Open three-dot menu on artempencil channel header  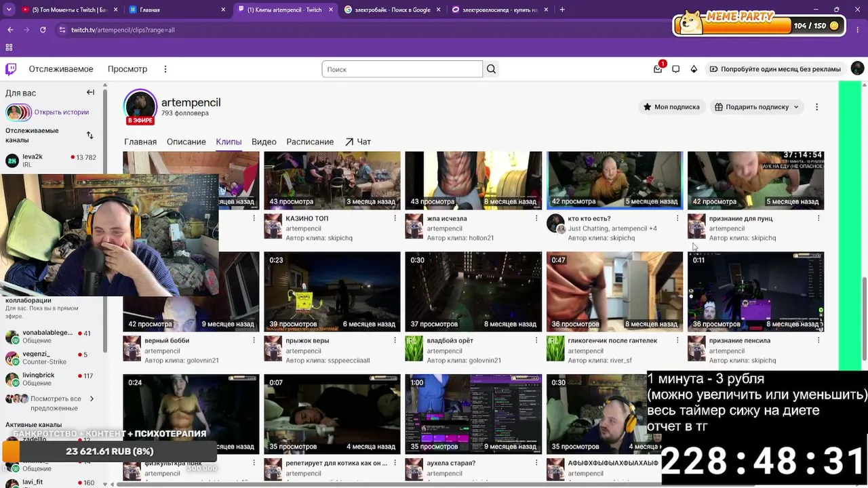pos(816,107)
